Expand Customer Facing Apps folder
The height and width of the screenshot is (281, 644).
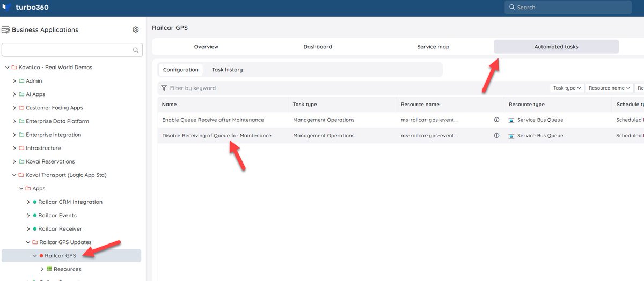(14, 108)
